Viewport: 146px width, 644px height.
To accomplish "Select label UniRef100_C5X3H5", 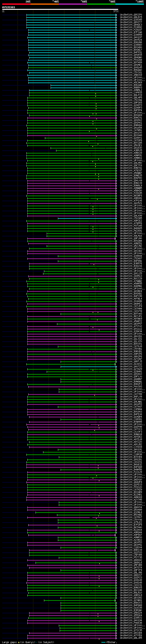I will (x=131, y=218).
